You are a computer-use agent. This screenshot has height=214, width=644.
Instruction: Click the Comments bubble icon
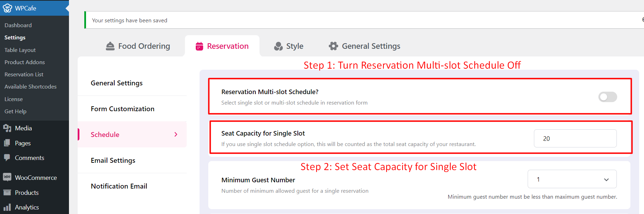[x=7, y=158]
